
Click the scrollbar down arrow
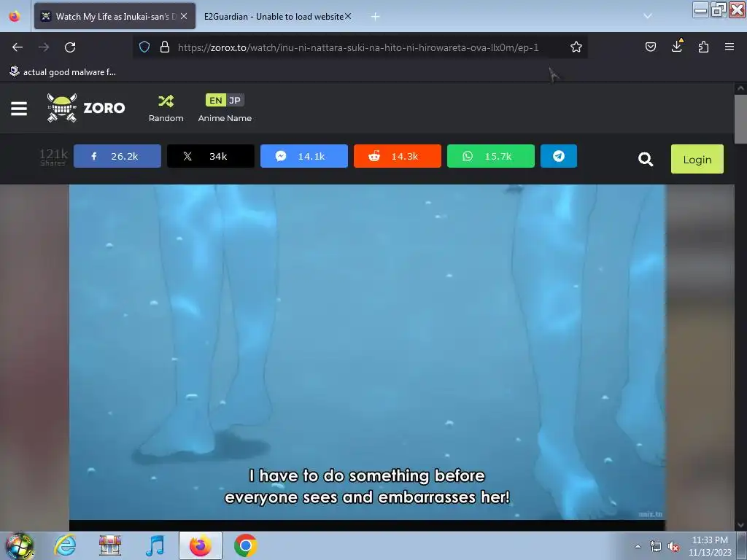point(740,525)
